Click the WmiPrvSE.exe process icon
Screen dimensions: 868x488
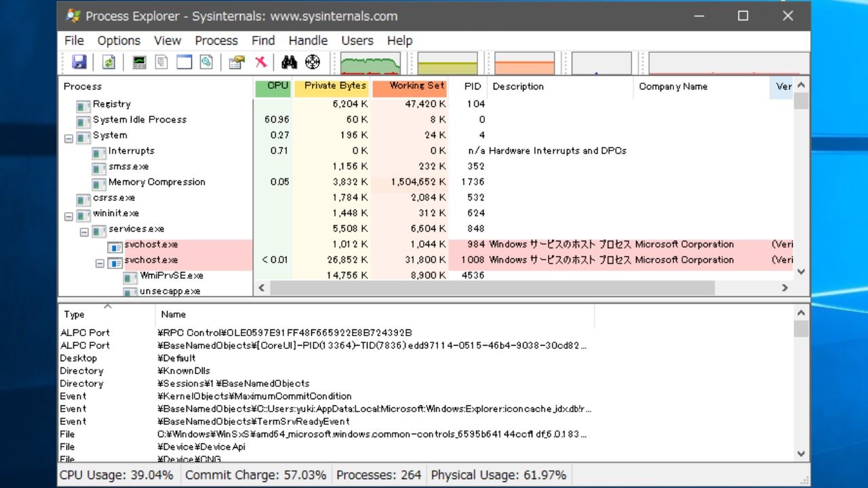coord(130,277)
